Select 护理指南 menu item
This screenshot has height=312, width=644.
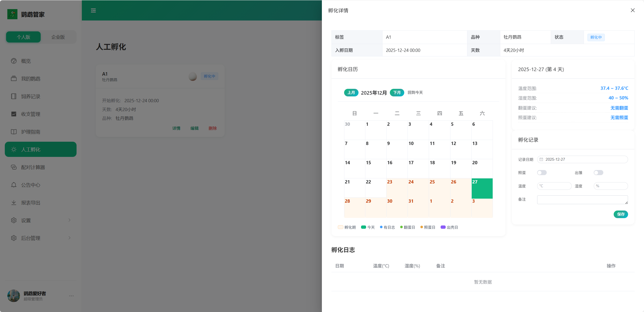(30, 132)
